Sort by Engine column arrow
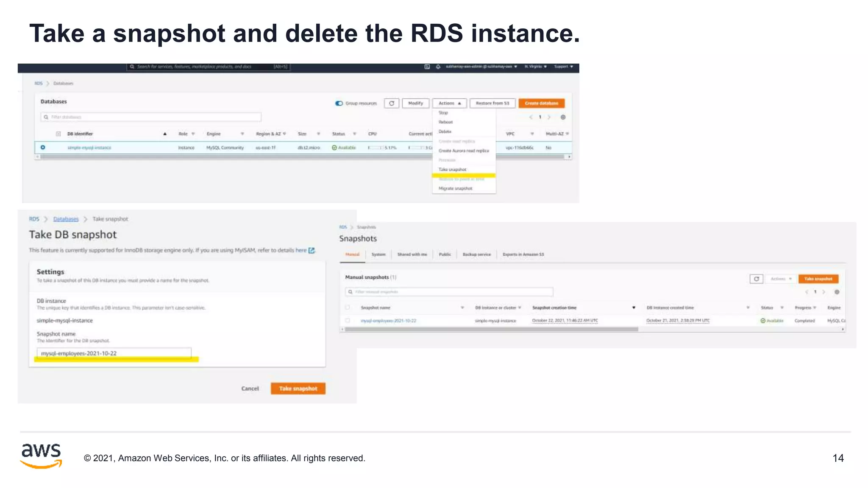Image resolution: width=868 pixels, height=488 pixels. [242, 134]
